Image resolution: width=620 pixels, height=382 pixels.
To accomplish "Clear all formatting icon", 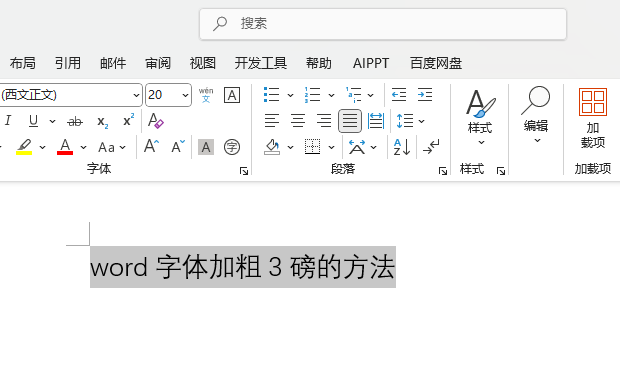I will tap(155, 121).
